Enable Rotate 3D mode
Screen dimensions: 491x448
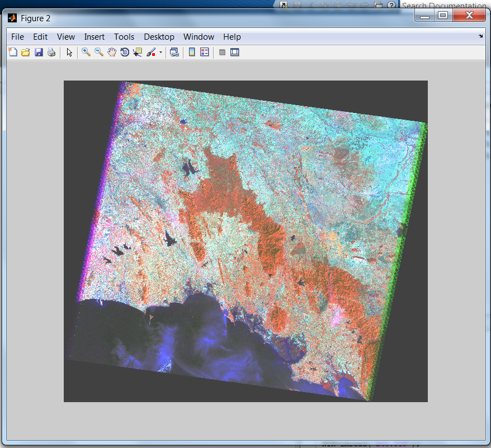124,51
